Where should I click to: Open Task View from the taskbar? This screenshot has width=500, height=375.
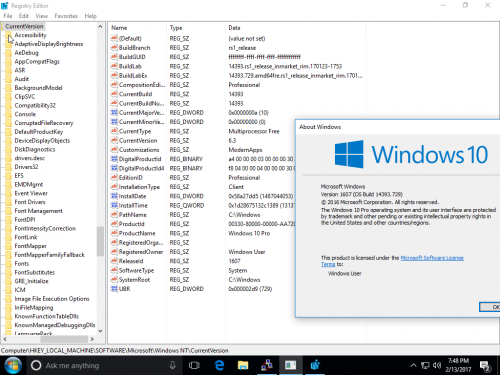pos(194,365)
